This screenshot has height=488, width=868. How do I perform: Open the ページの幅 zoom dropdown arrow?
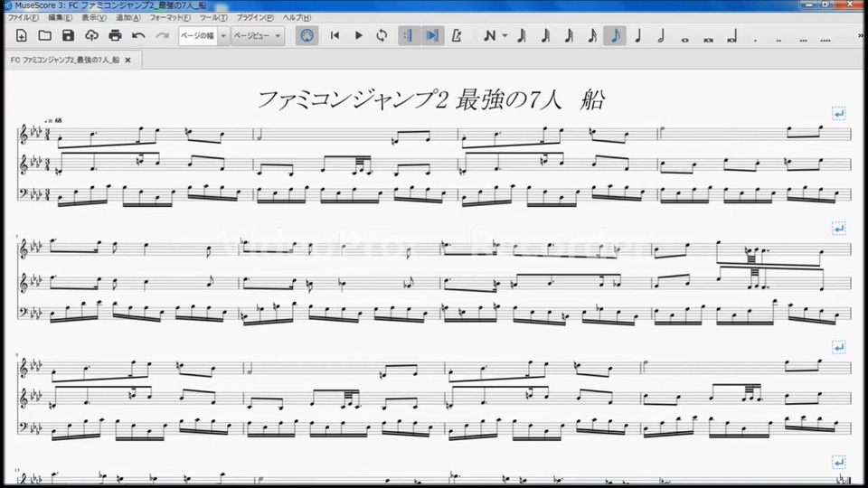(x=223, y=36)
